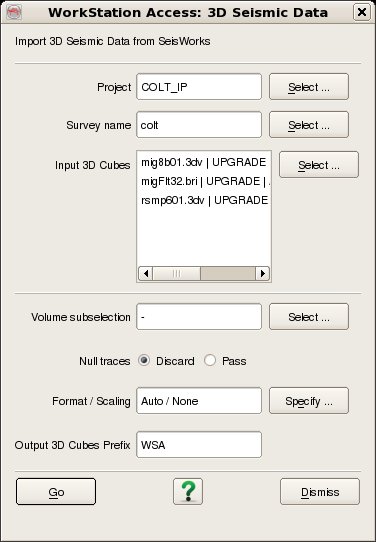Open Specify for Format / Scaling
The image size is (376, 542).
tap(309, 401)
